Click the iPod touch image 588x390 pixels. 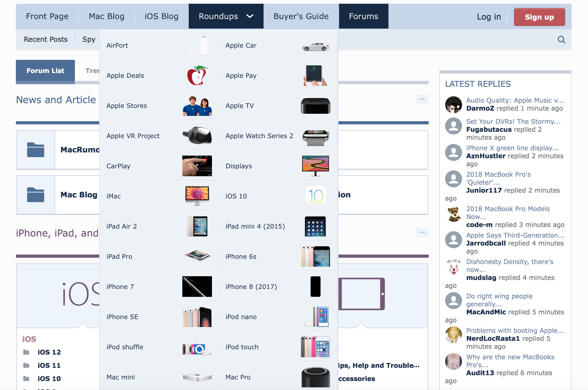coord(315,347)
